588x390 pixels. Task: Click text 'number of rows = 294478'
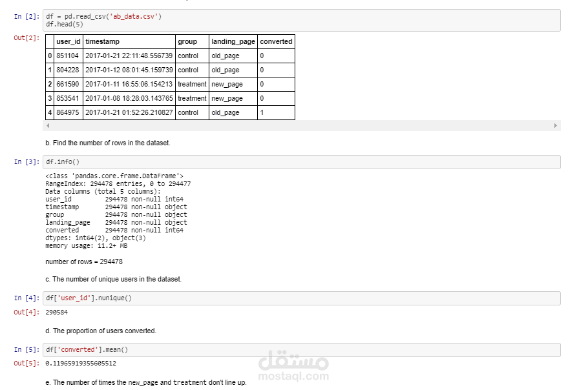tap(84, 262)
